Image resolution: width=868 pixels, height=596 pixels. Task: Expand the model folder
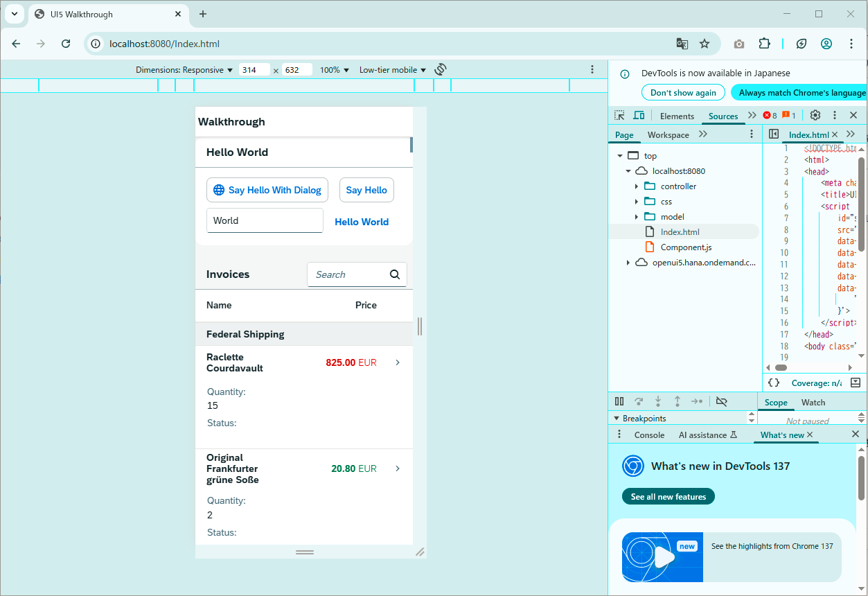point(637,217)
